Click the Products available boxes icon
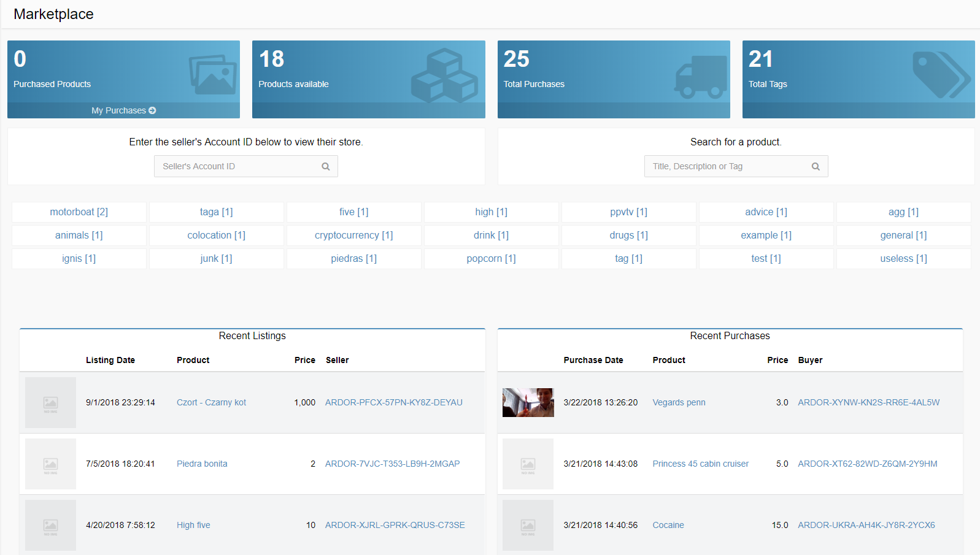 tap(444, 76)
